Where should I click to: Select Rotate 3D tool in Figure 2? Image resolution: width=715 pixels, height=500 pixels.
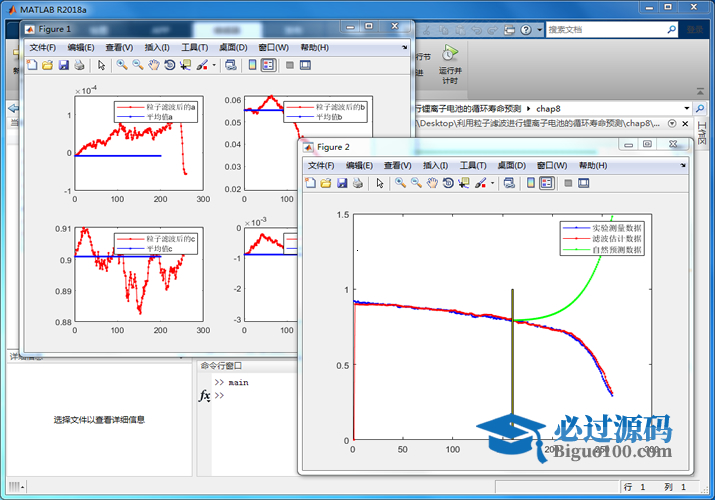(448, 183)
